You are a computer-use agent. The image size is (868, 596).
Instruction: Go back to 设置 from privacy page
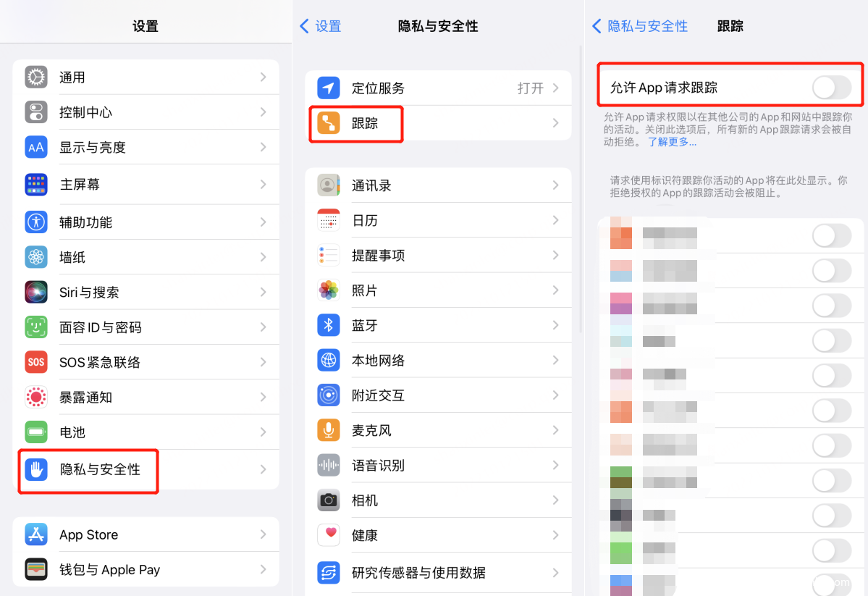pyautogui.click(x=321, y=27)
